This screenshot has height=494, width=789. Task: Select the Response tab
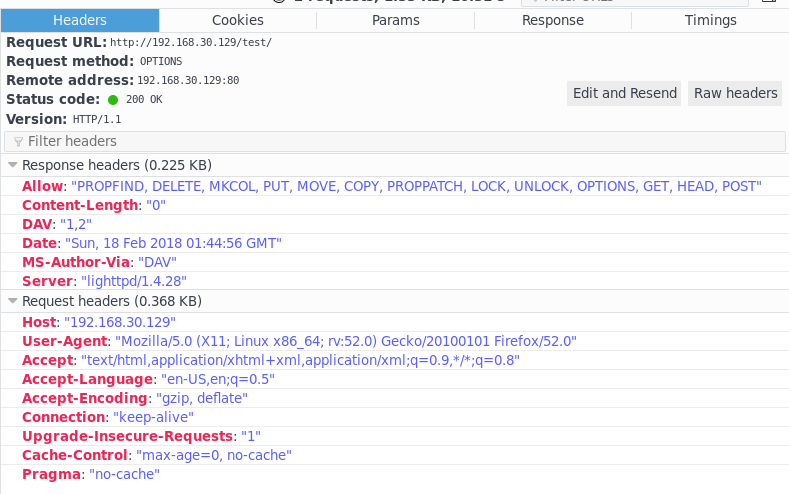(552, 20)
